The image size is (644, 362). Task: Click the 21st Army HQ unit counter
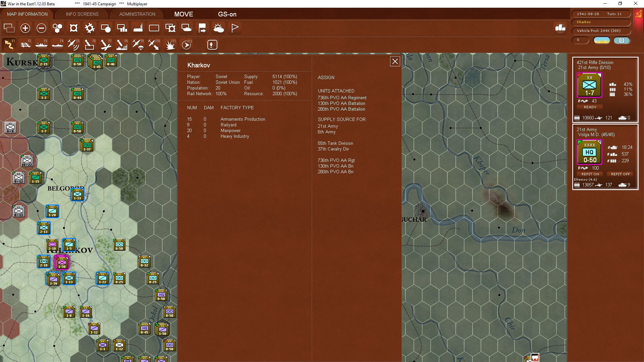tap(589, 152)
